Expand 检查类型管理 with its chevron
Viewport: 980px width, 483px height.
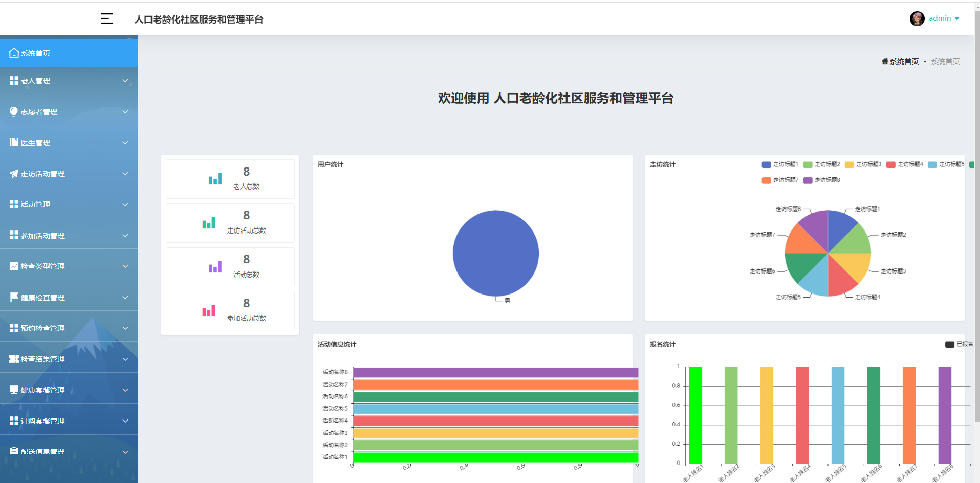125,266
